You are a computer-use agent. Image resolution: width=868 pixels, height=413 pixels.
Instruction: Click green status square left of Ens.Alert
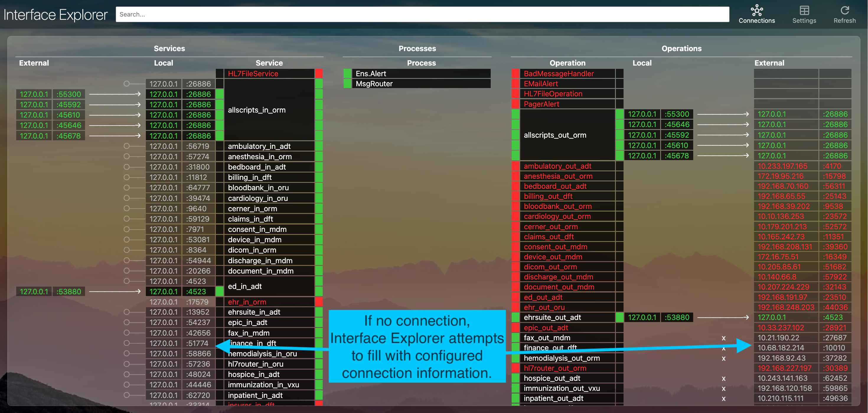(347, 74)
